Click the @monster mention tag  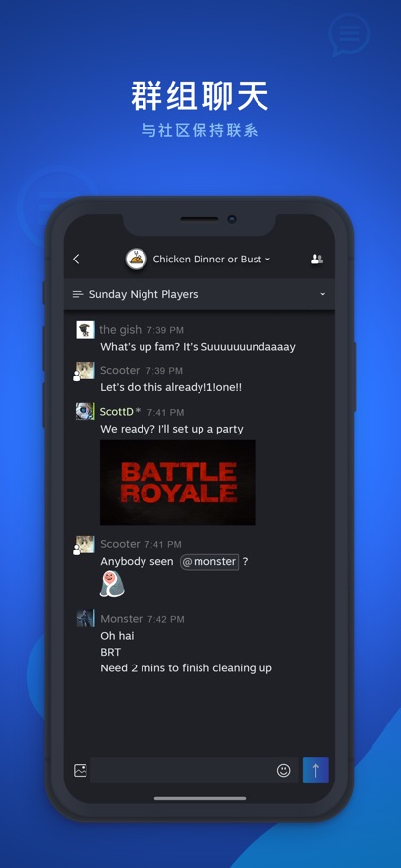pos(209,562)
